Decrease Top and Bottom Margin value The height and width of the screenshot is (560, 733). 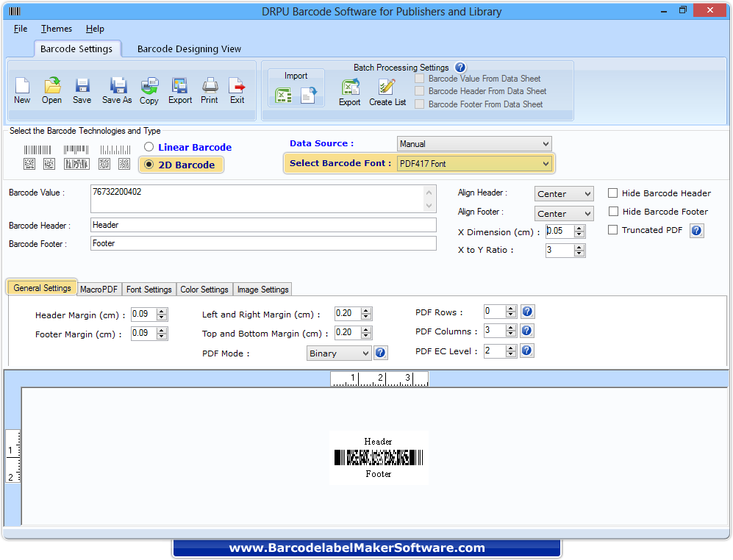point(366,336)
